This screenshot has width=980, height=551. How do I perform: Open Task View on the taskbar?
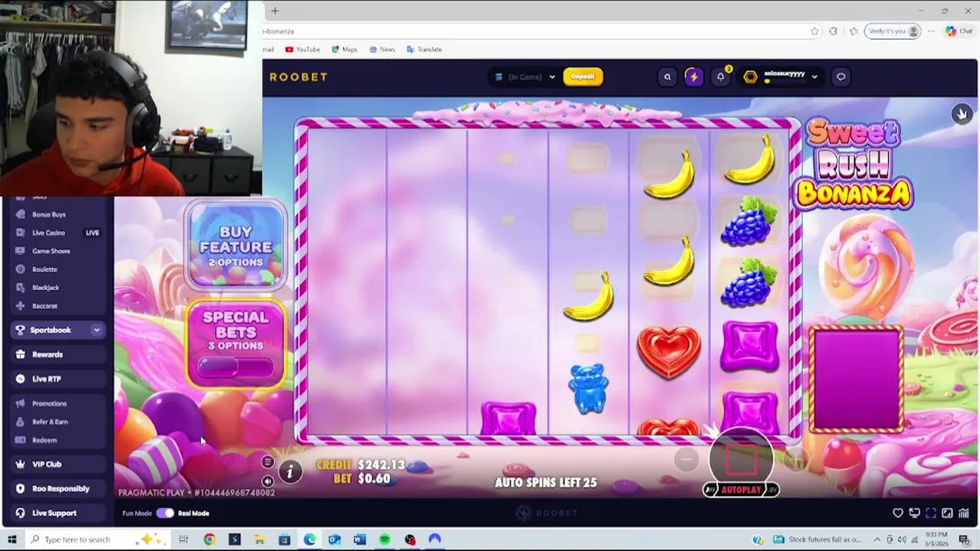[184, 540]
